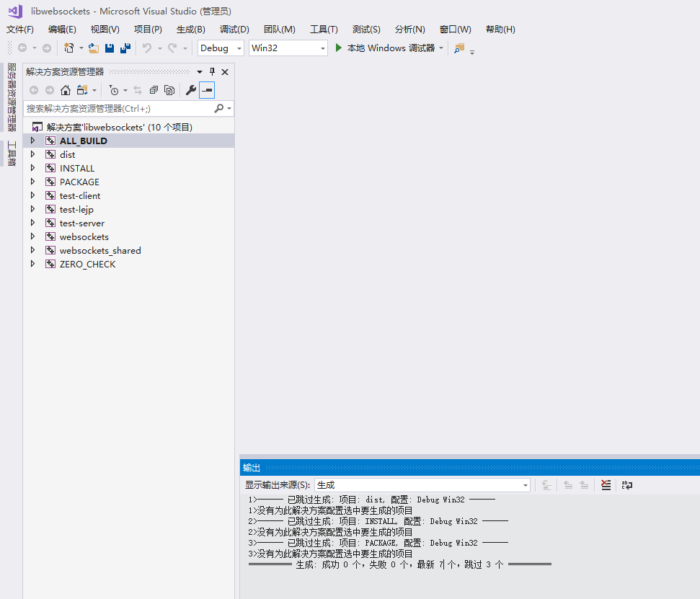Click the 输出 panel title bar

pyautogui.click(x=469, y=467)
